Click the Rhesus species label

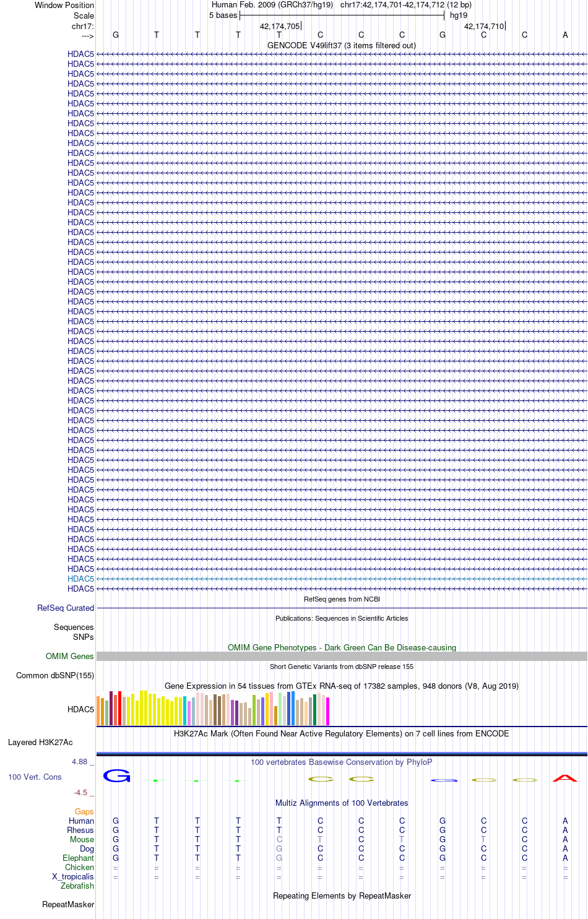click(80, 830)
